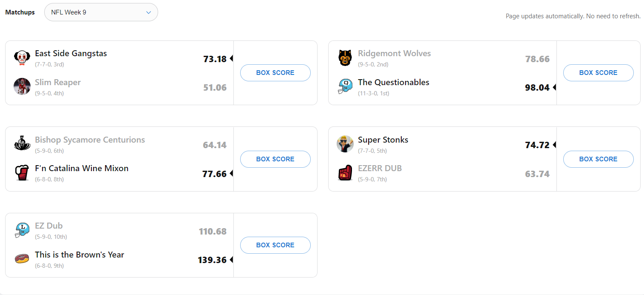This screenshot has height=295, width=644.
Task: Click the Super Stonks avatar
Action: tap(345, 144)
